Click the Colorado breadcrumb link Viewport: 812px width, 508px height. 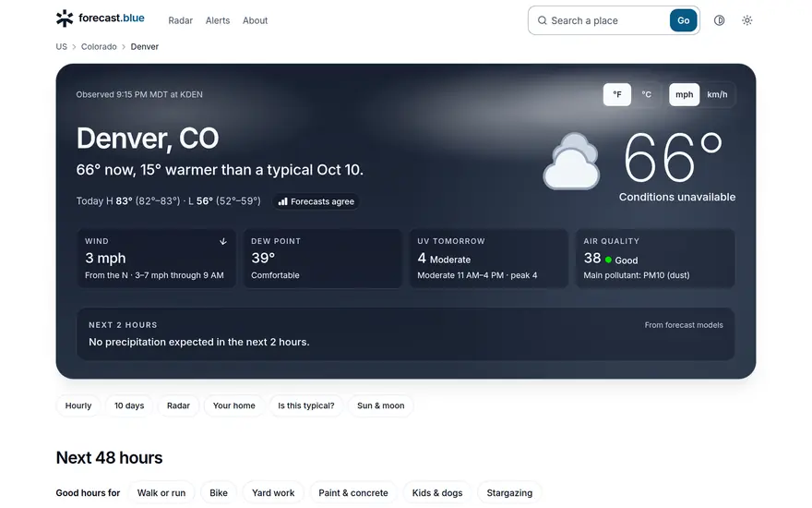pyautogui.click(x=99, y=47)
